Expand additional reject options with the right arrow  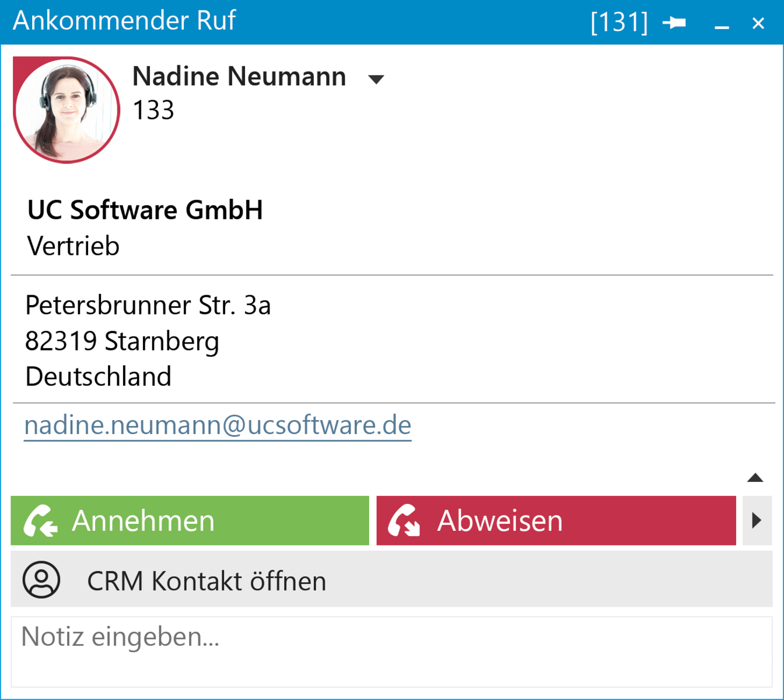(x=758, y=520)
